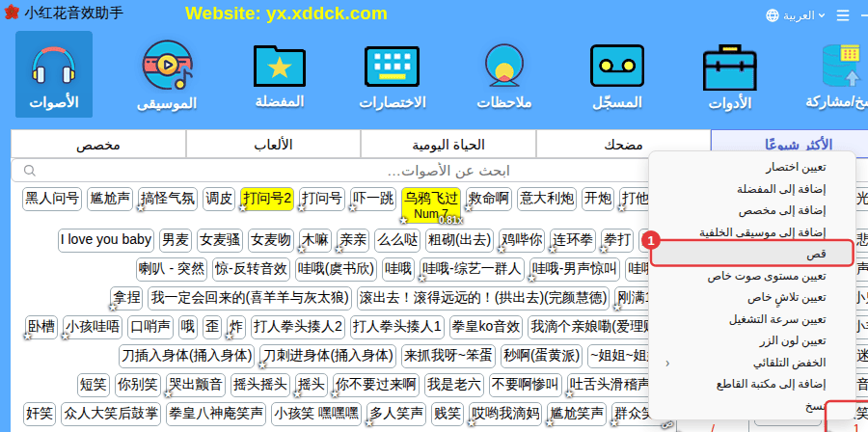Play the 摇头摇头 sound button
868x432 pixels.
click(260, 385)
